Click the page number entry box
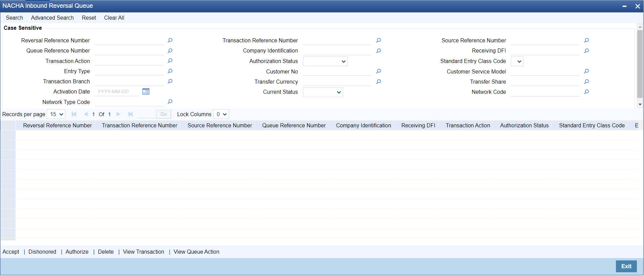644x276 pixels. [146, 114]
